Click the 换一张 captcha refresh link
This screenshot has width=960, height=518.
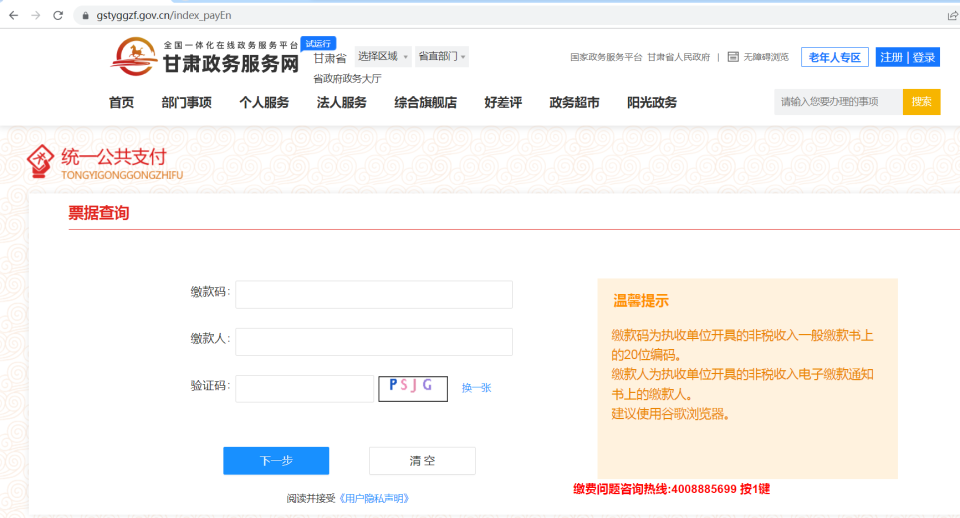476,388
